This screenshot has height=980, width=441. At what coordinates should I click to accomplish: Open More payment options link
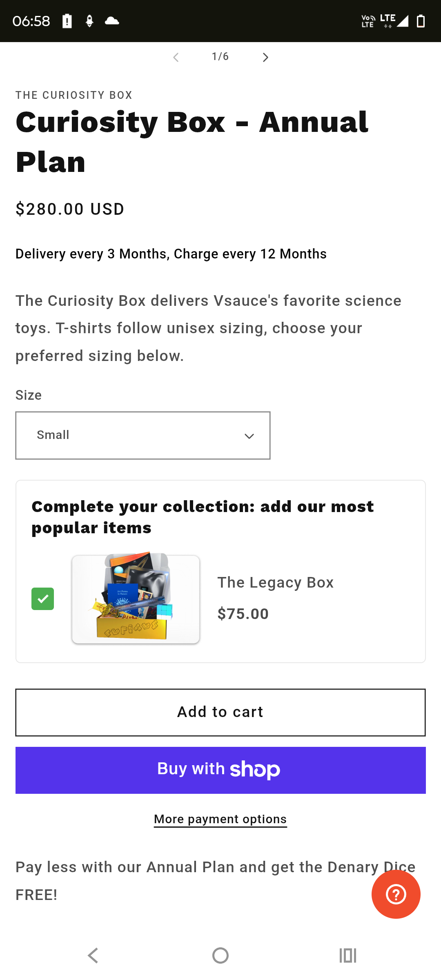(x=220, y=819)
